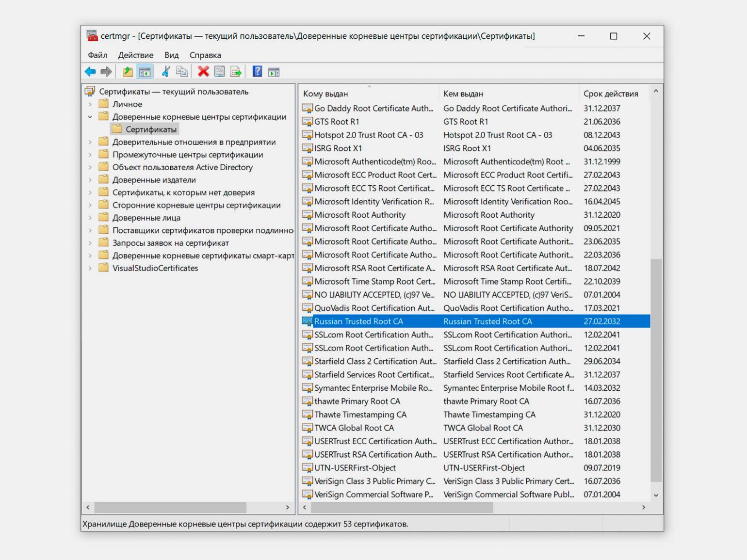Click the tree pane horizontal scrollbar thumb
This screenshot has width=747, height=560.
[x=170, y=507]
